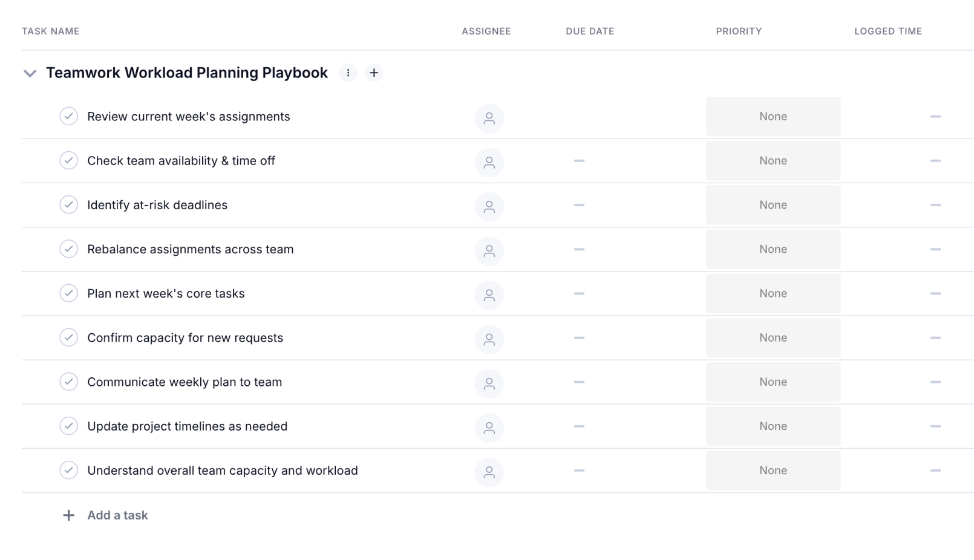Image resolution: width=974 pixels, height=560 pixels.
Task: Tick off Understand overall team capacity task
Action: tap(69, 470)
